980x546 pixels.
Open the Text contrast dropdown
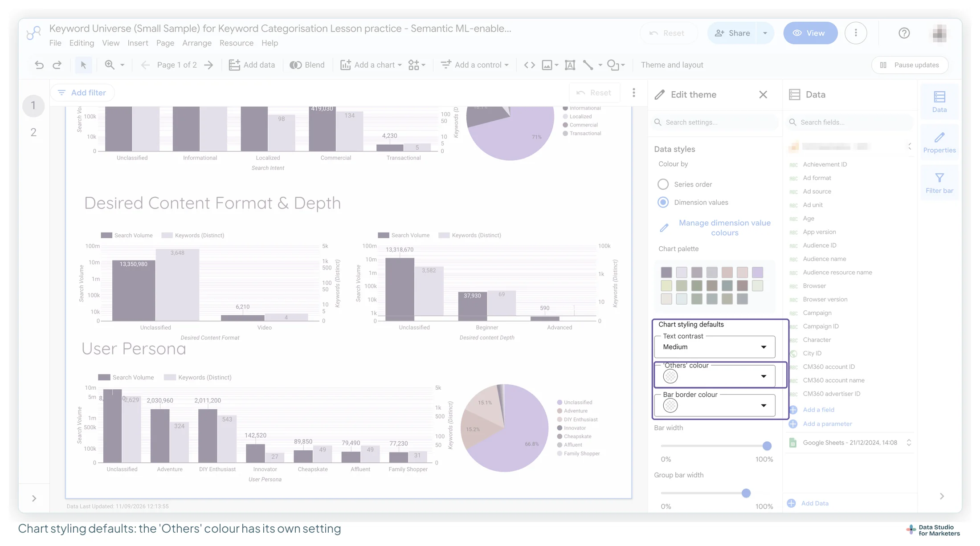coord(715,347)
